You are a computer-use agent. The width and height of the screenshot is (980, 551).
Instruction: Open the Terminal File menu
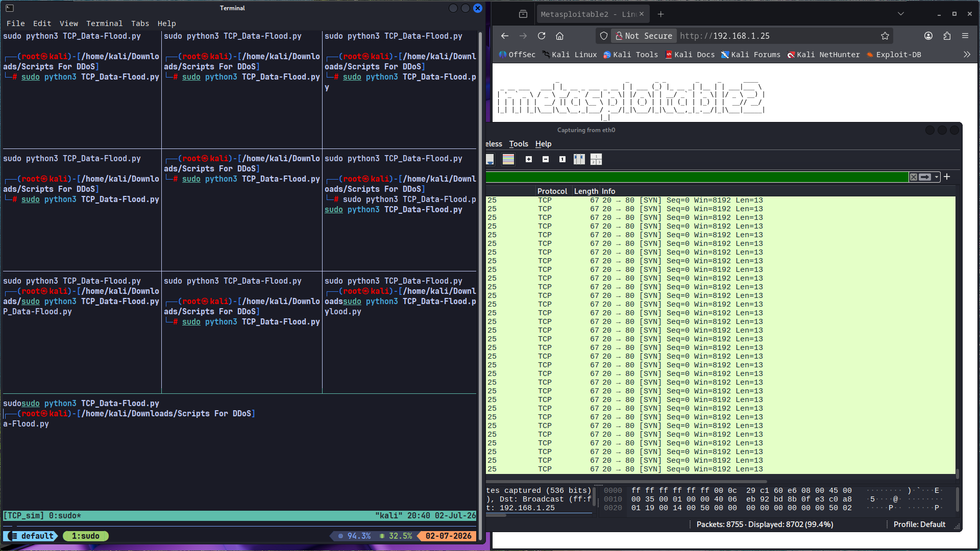(15, 23)
